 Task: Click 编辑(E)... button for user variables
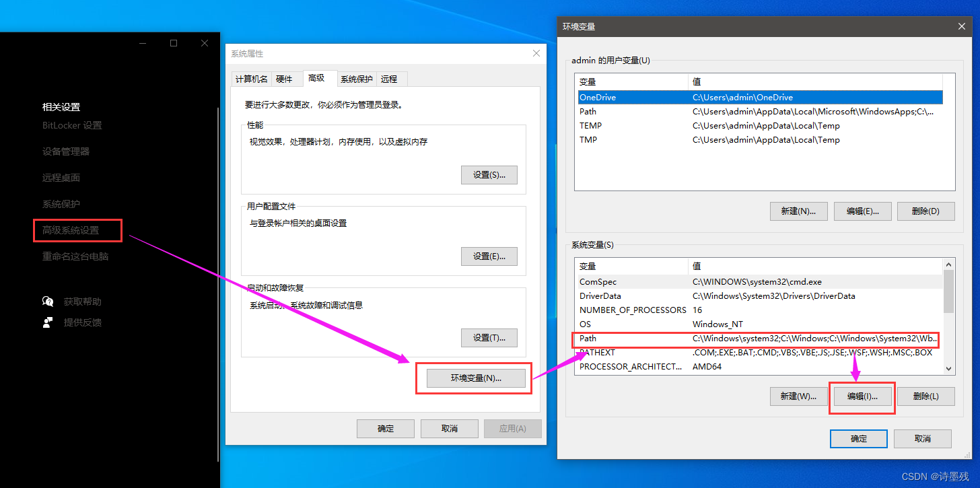coord(863,211)
